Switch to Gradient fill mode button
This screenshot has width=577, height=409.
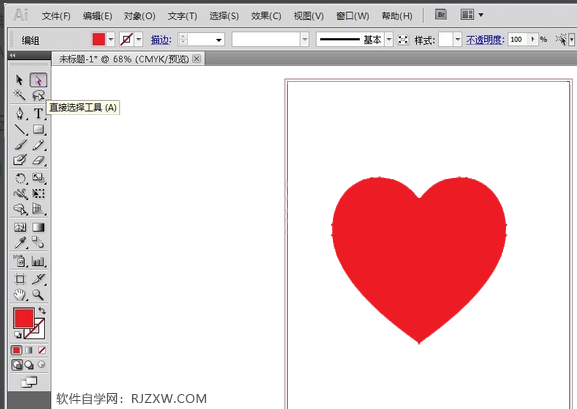(29, 350)
